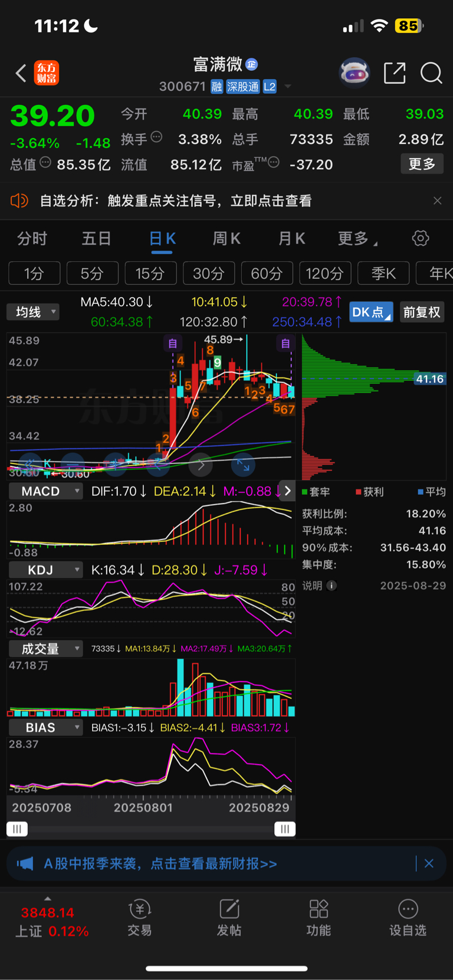Screen dimensions: 453x980
Task: Tap the megaphone icon in 中报季 banner
Action: click(25, 864)
